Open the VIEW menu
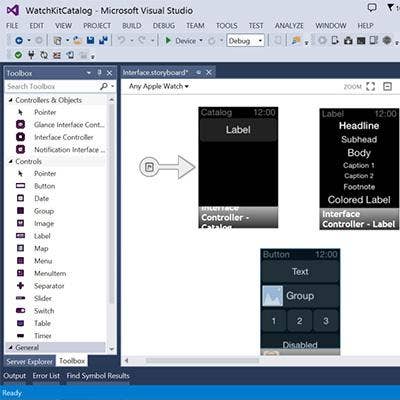The width and height of the screenshot is (400, 400). [x=63, y=26]
